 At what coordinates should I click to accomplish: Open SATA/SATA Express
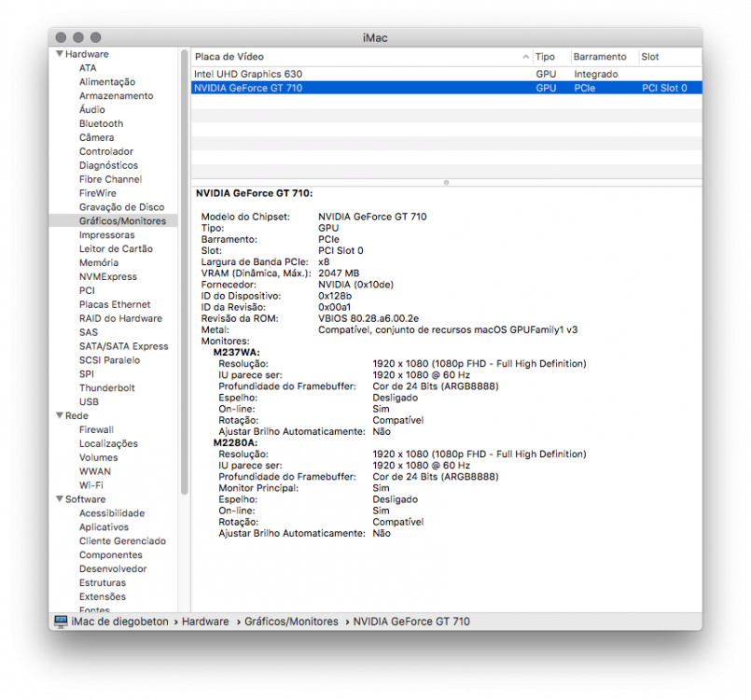click(123, 346)
